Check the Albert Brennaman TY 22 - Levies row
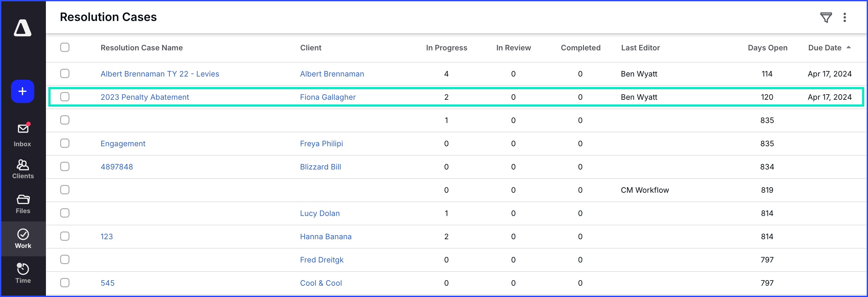Viewport: 868px width, 297px height. click(x=65, y=74)
